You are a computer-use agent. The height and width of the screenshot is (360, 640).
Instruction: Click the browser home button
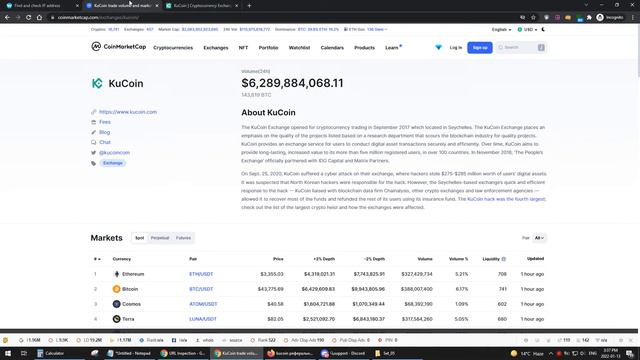(39, 18)
